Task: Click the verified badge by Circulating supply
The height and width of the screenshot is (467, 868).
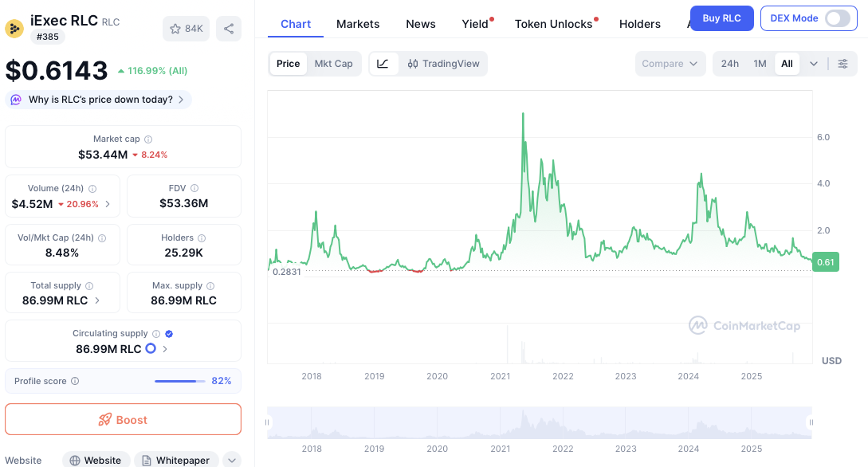Action: 169,334
